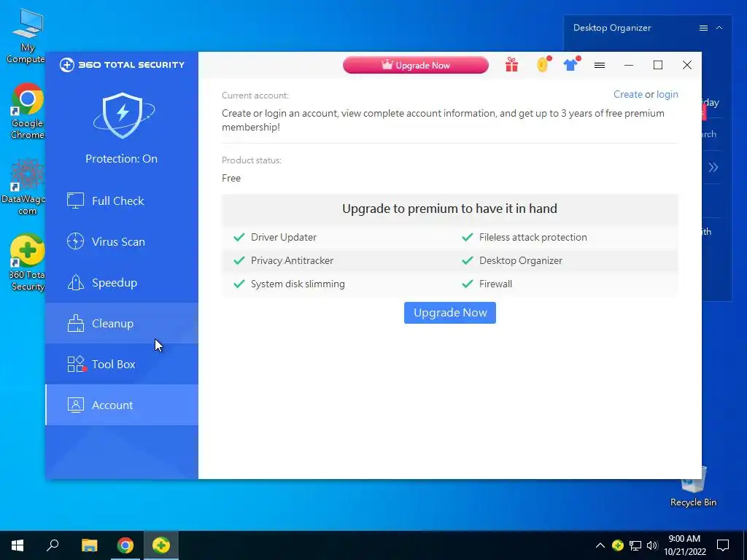
Task: Minimize the 360 Total Security window
Action: tap(629, 65)
